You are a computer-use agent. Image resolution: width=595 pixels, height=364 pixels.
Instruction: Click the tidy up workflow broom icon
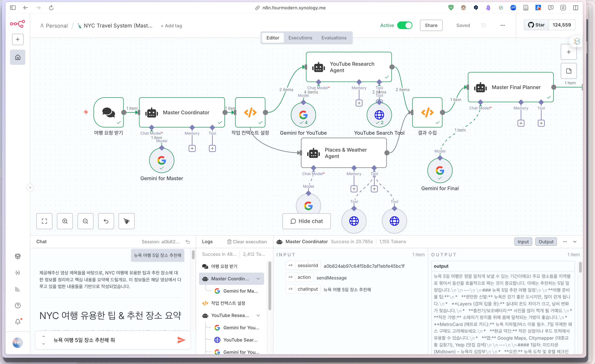[127, 221]
